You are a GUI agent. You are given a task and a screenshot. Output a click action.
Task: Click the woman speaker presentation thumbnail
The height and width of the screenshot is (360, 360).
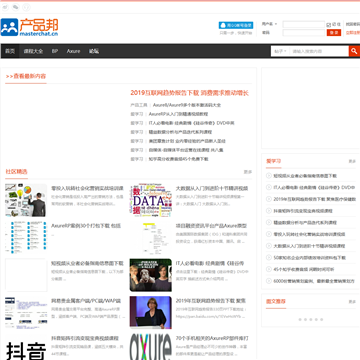click(151, 312)
